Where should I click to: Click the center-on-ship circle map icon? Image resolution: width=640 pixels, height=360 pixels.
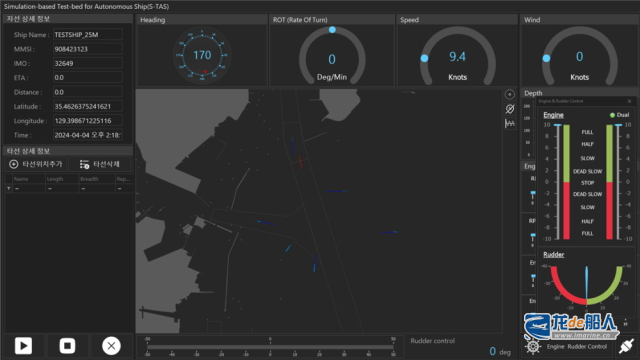(x=509, y=94)
